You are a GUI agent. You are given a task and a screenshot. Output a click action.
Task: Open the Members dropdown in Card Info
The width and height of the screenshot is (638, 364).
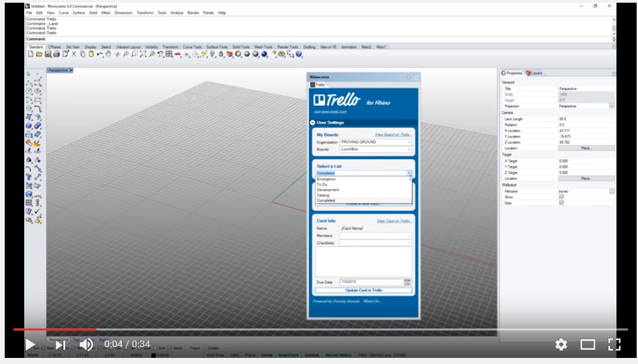pyautogui.click(x=376, y=235)
